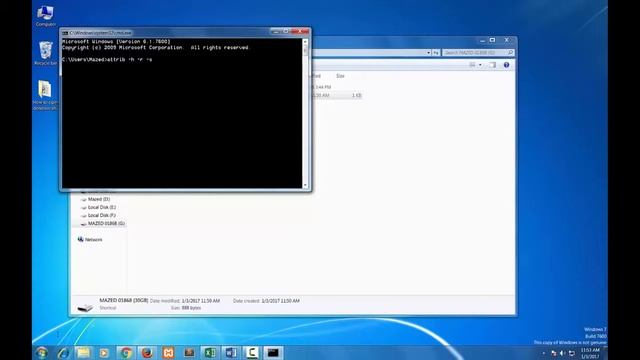Open Network in the navigation pane
Screen dimensions: 640x360
90,240
